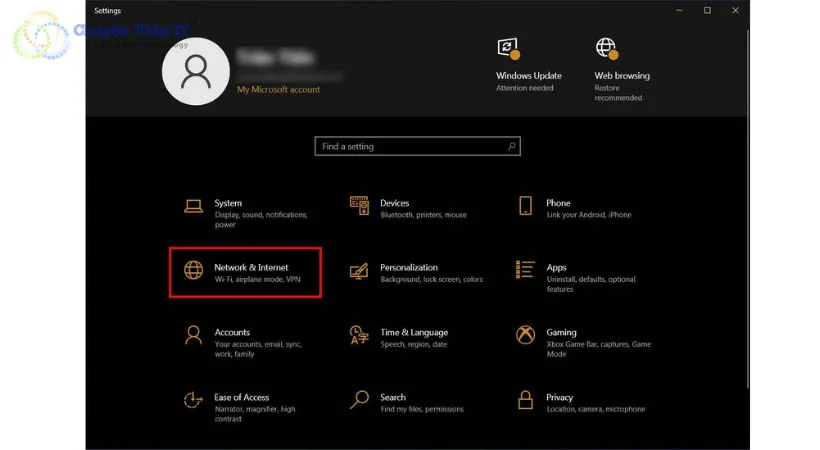This screenshot has width=820, height=450.
Task: Click the My Microsoft account link
Action: (x=278, y=90)
